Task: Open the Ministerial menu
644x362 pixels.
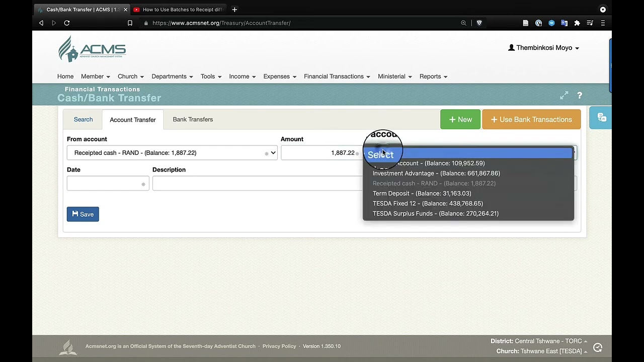Action: coord(395,76)
